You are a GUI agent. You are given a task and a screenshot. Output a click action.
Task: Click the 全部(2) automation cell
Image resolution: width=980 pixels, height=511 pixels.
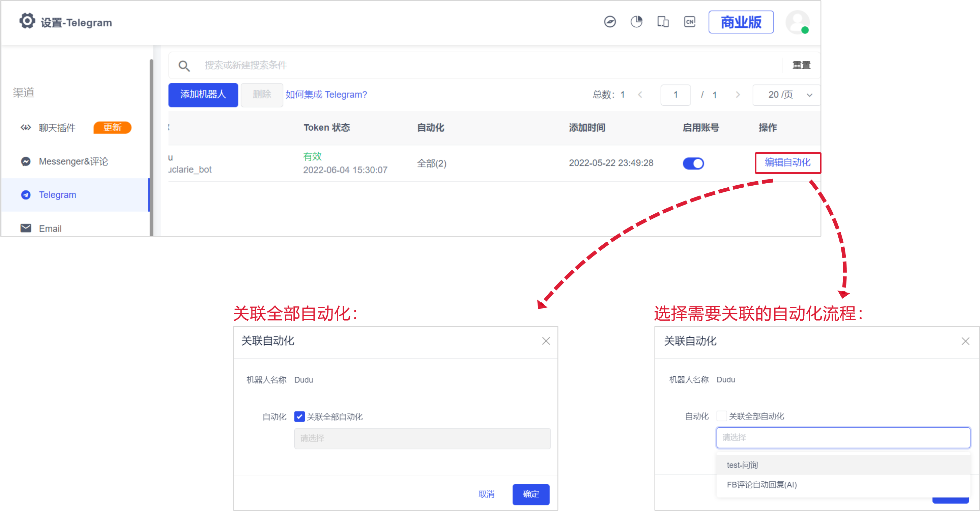[x=431, y=164]
